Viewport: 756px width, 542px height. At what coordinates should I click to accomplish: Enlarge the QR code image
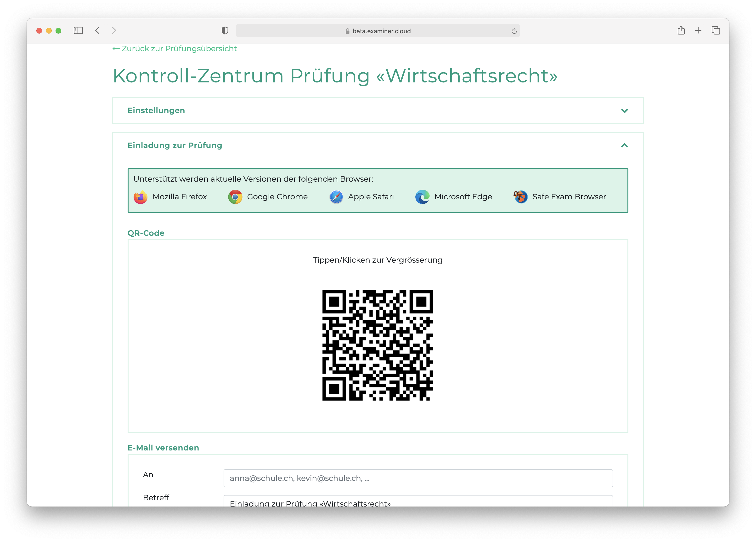point(377,345)
